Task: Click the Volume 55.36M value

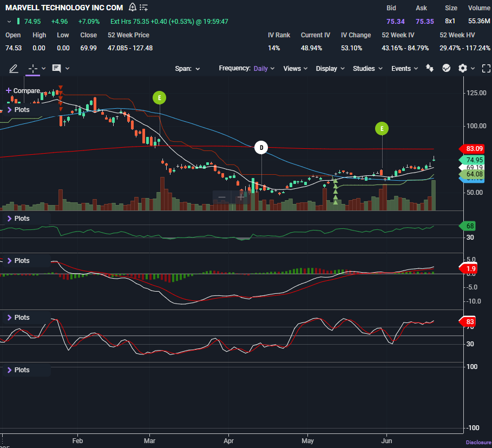Action: coord(479,21)
